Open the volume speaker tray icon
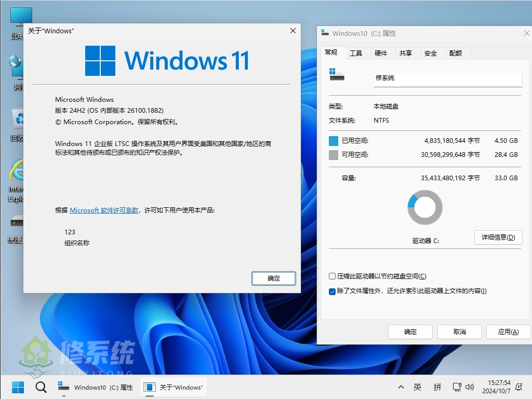The image size is (532, 399). pyautogui.click(x=470, y=387)
